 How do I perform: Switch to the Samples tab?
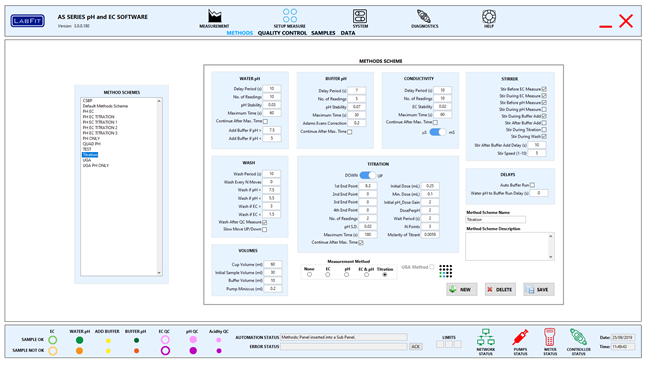click(x=323, y=33)
